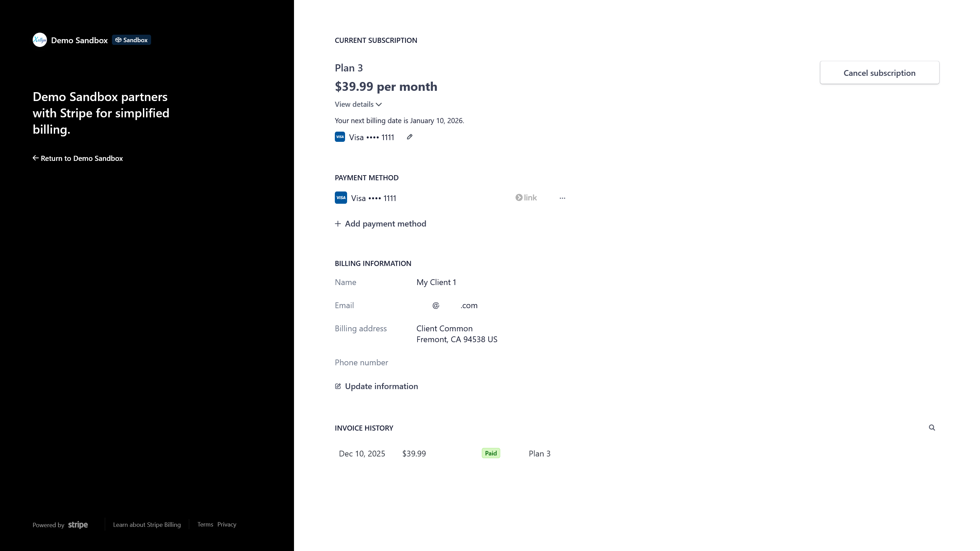Click the Demo Sandbox logo avatar
This screenshot has width=980, height=551.
tap(39, 40)
